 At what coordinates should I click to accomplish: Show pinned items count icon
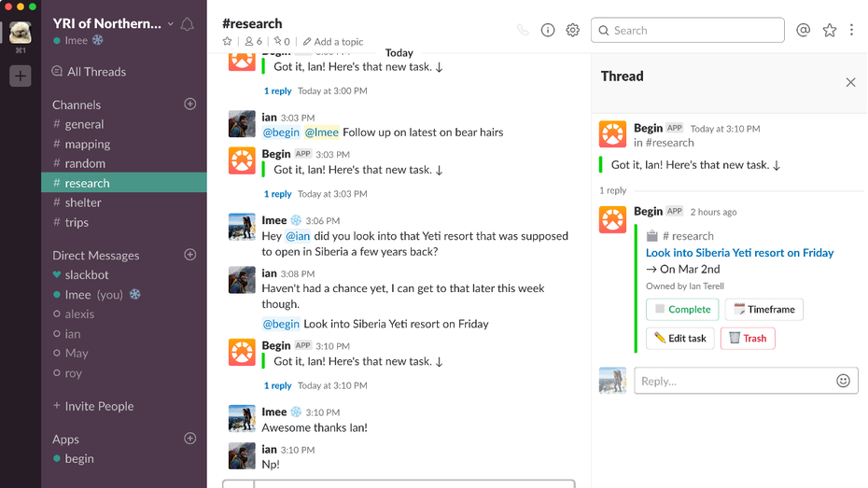tap(282, 41)
